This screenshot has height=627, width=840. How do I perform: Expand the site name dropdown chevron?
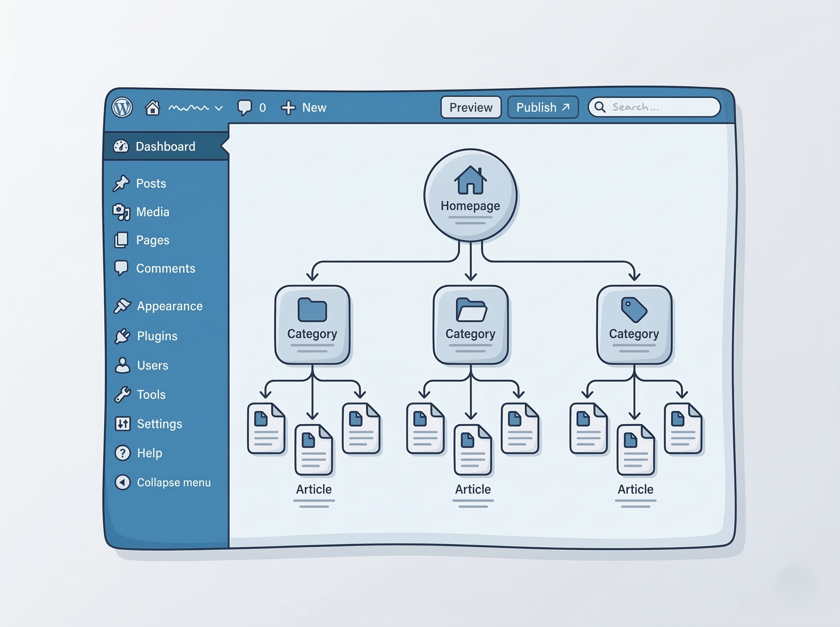click(x=219, y=108)
